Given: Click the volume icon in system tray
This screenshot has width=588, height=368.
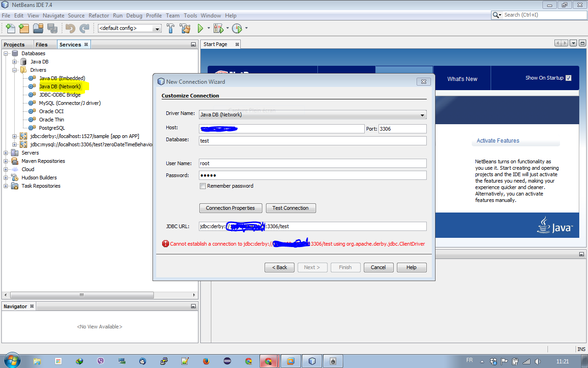Looking at the screenshot, I should [537, 362].
